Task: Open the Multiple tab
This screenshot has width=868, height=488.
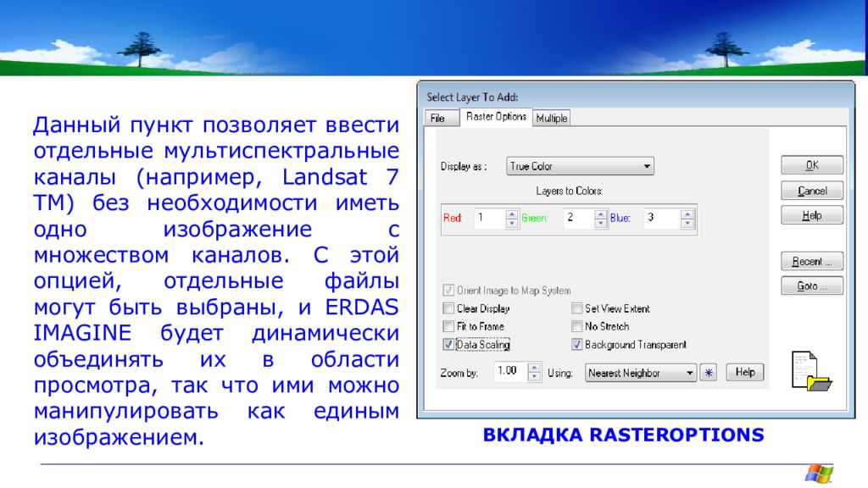Action: tap(551, 119)
